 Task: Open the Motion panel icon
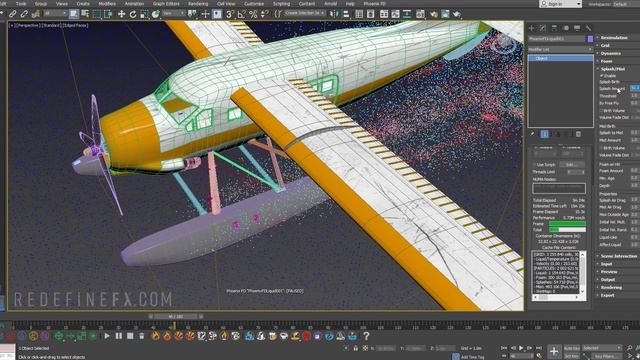pos(566,28)
